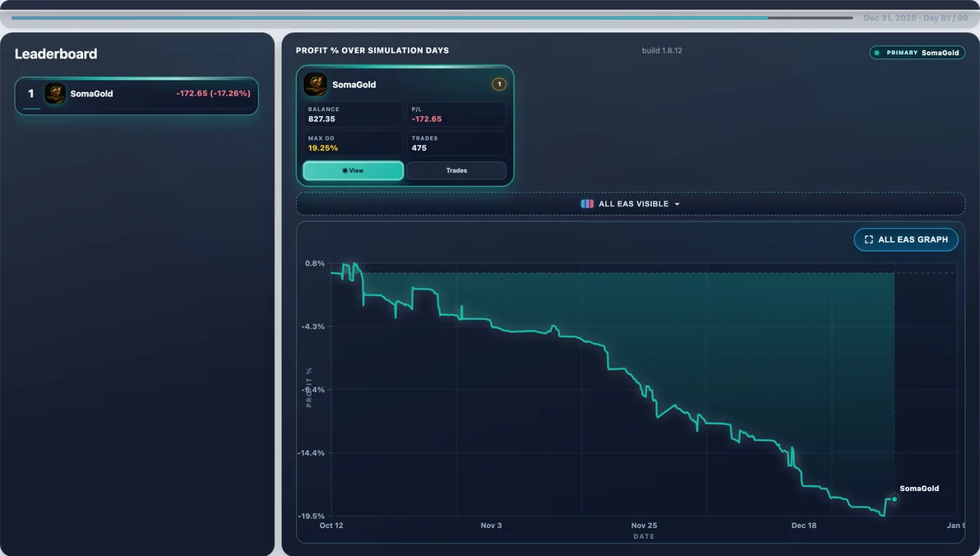
Task: Click the Profit % Over Simulation Days title
Action: (372, 51)
